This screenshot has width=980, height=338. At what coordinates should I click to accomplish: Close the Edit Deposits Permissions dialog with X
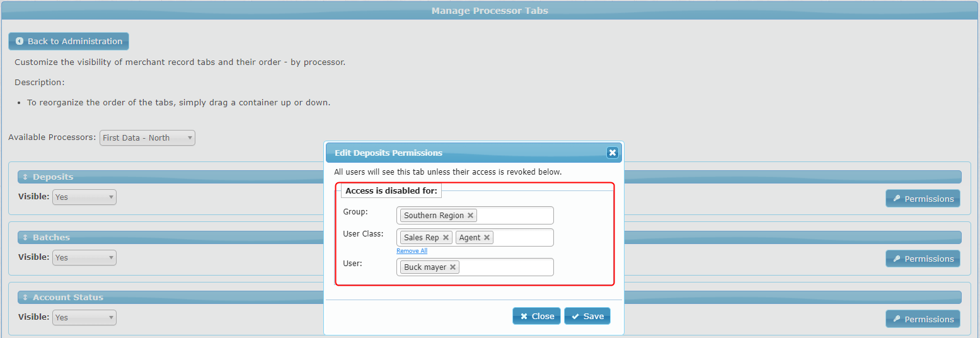point(612,153)
